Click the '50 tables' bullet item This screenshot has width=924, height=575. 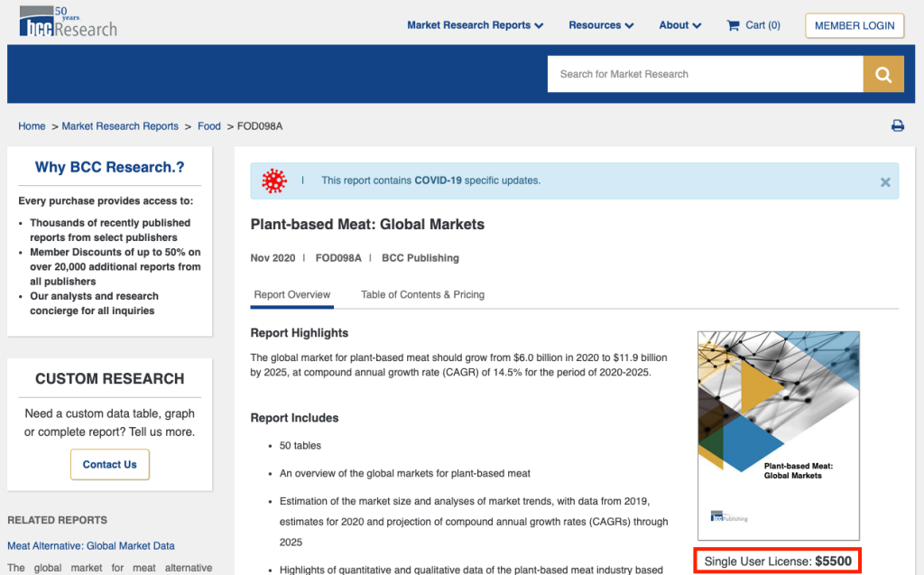300,446
